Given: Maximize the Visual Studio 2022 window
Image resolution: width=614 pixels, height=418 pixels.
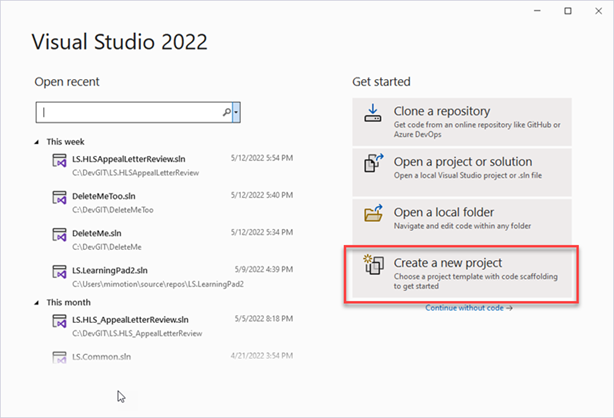Looking at the screenshot, I should coord(568,11).
